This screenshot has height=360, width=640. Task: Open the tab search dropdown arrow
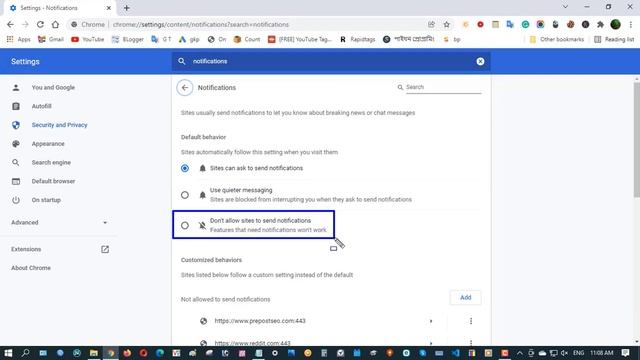(x=565, y=7)
